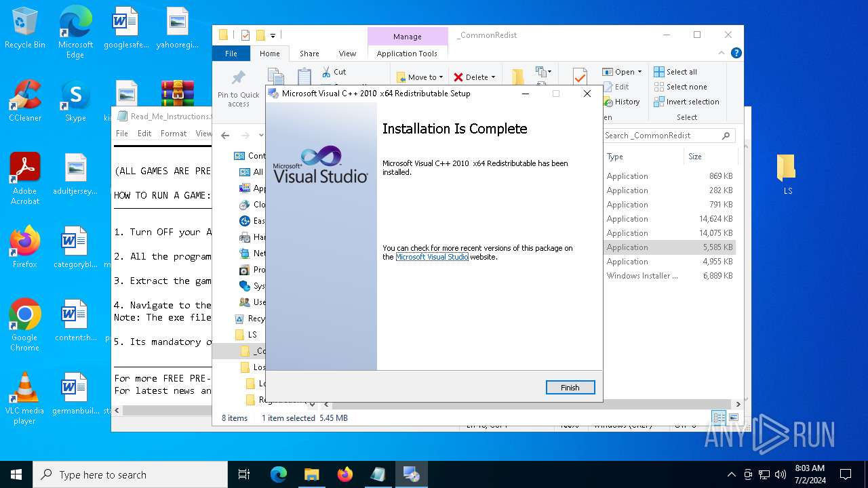Click Select none in ribbon
The image size is (868, 488).
coord(680,87)
